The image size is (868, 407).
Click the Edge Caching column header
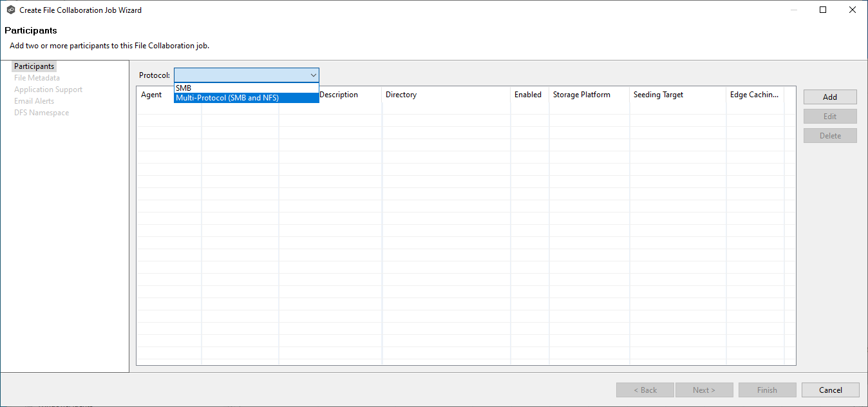755,95
